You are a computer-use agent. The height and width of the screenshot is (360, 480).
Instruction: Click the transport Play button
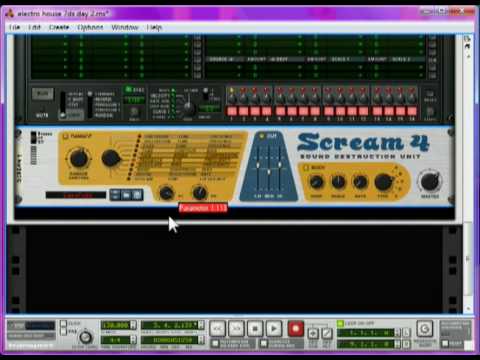pyautogui.click(x=274, y=329)
